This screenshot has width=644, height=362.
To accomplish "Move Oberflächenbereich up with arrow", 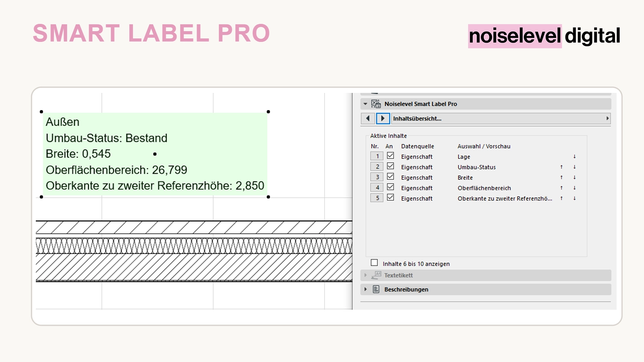I will click(x=561, y=188).
